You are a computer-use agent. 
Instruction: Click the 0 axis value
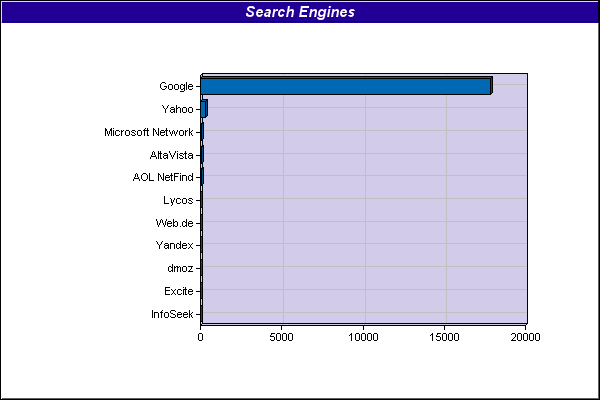(200, 337)
